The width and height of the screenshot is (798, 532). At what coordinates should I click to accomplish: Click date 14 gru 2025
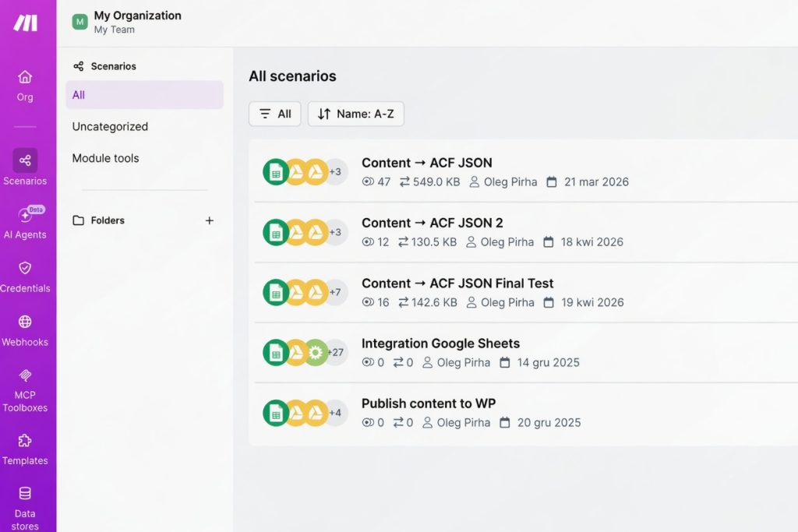[549, 363]
